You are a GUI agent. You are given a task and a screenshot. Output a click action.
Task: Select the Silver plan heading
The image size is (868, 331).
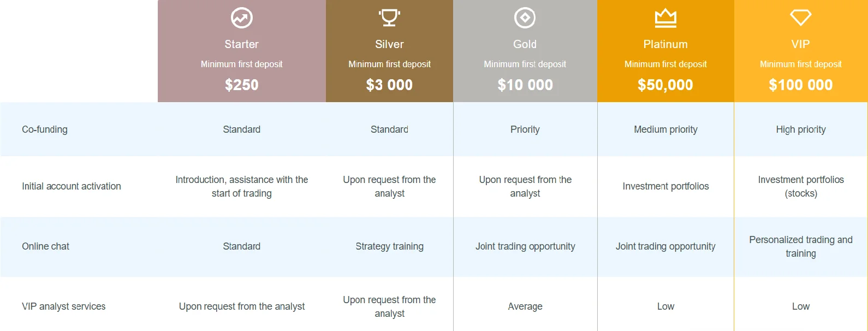389,44
